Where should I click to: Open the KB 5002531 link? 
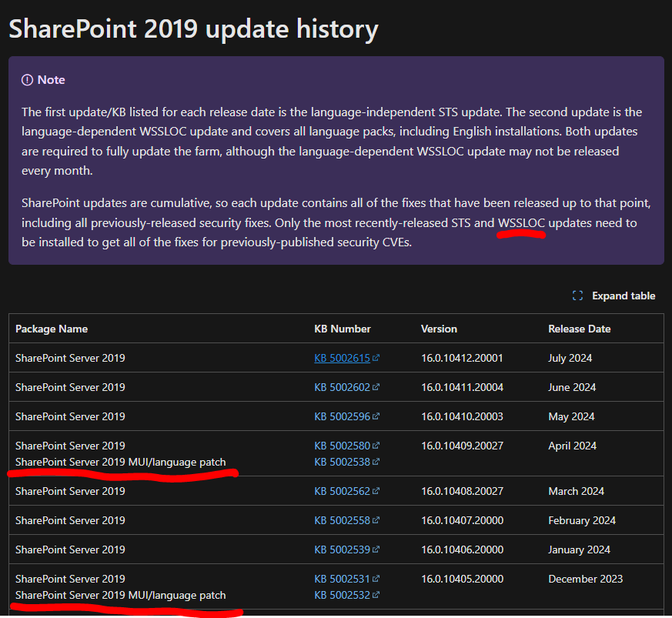pos(342,579)
